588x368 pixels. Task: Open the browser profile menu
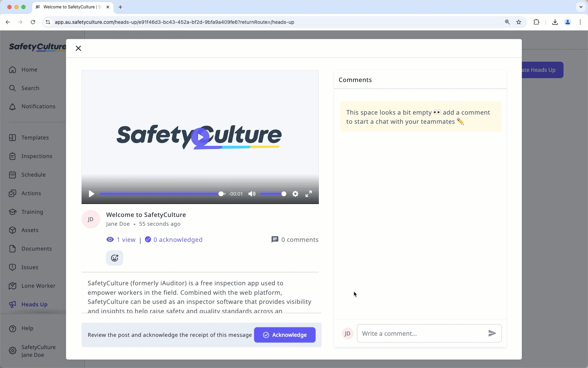pyautogui.click(x=568, y=22)
